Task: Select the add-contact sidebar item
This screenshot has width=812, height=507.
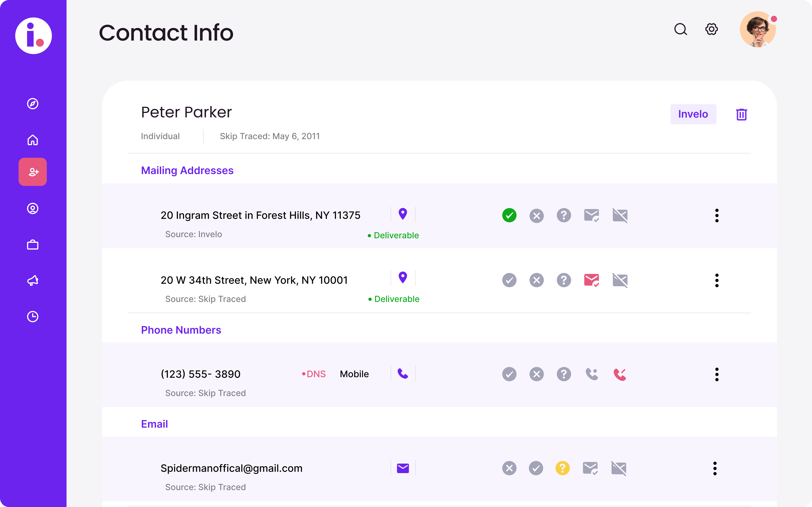Action: [33, 172]
